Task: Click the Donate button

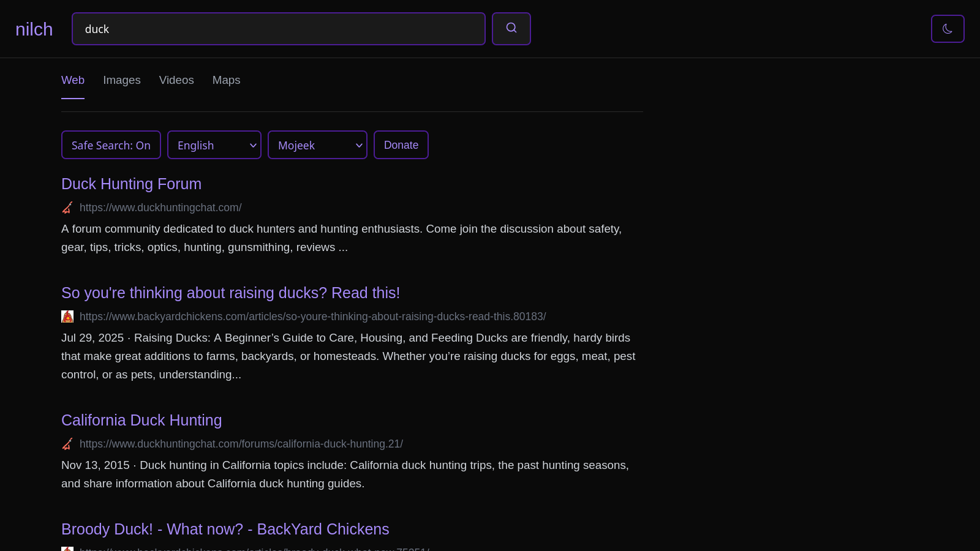Action: [401, 145]
